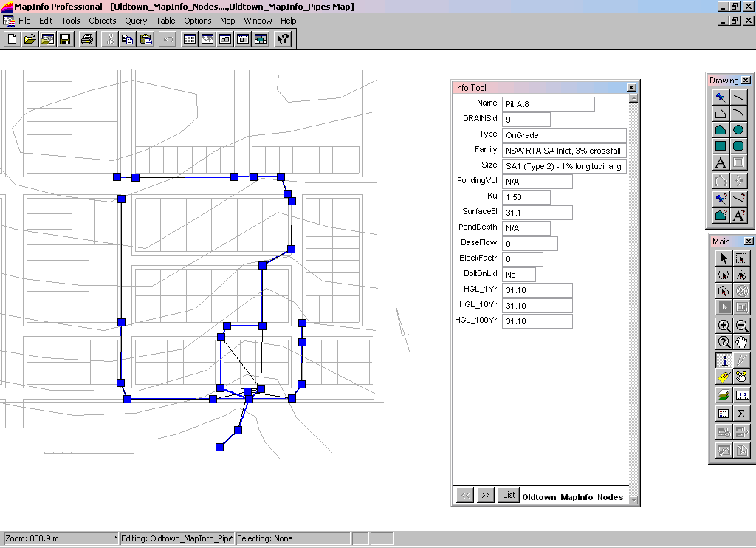
Task: Open Layer Control from Main toolbar
Action: coord(724,395)
